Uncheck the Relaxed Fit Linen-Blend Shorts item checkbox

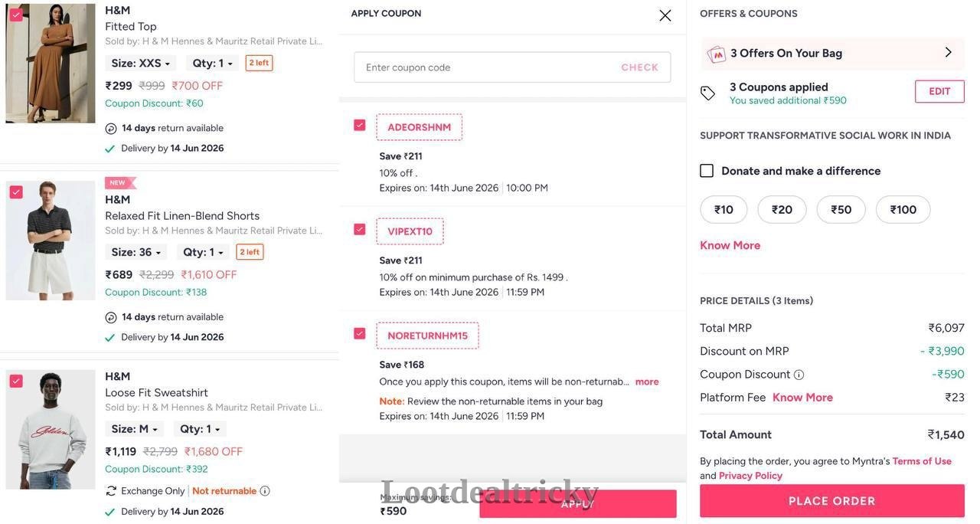[16, 192]
